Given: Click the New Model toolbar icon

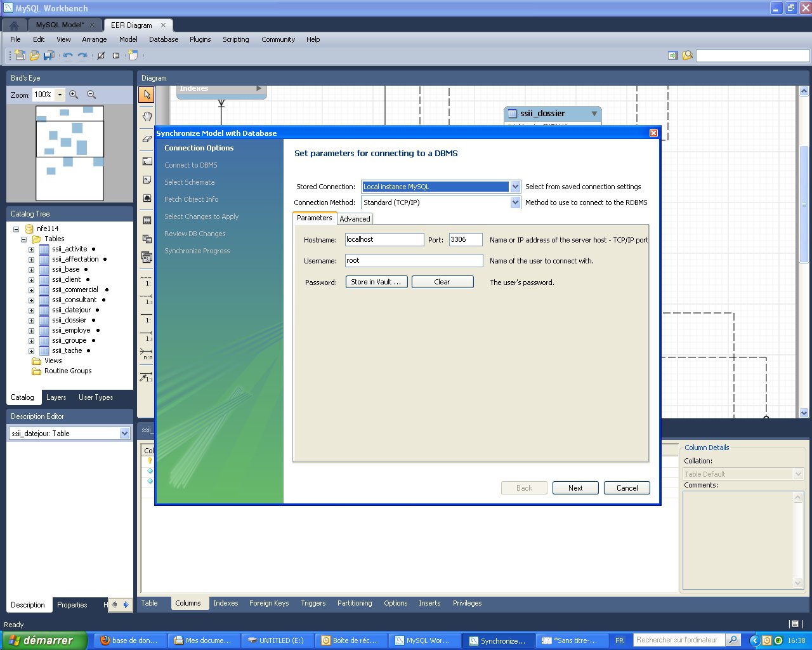Looking at the screenshot, I should tap(20, 55).
